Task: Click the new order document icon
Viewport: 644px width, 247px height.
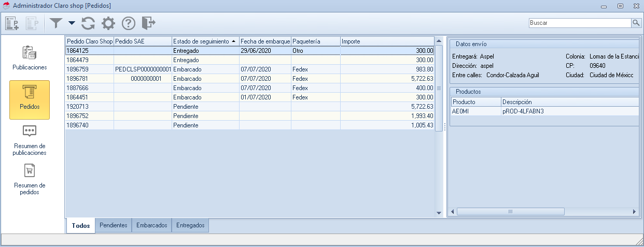Action: click(12, 23)
